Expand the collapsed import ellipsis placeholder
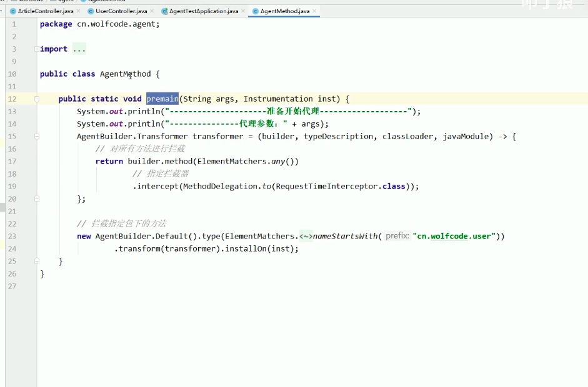Screen dimensions: 588x387 [79, 49]
